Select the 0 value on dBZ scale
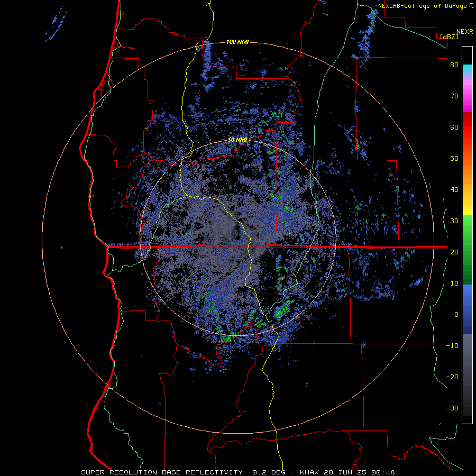Screen dimensions: 476x476 pyautogui.click(x=456, y=315)
